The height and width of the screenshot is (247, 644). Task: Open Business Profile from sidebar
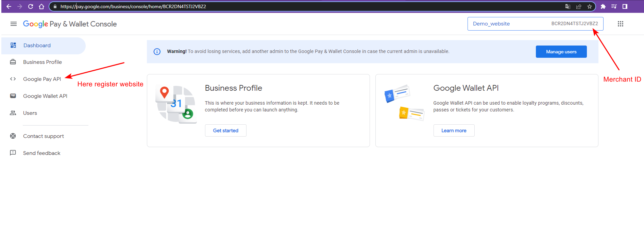42,62
